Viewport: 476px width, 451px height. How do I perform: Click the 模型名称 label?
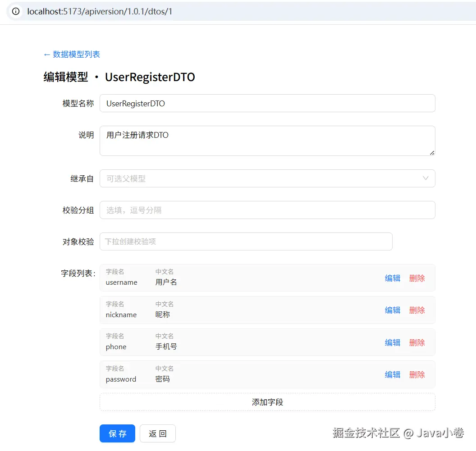78,104
